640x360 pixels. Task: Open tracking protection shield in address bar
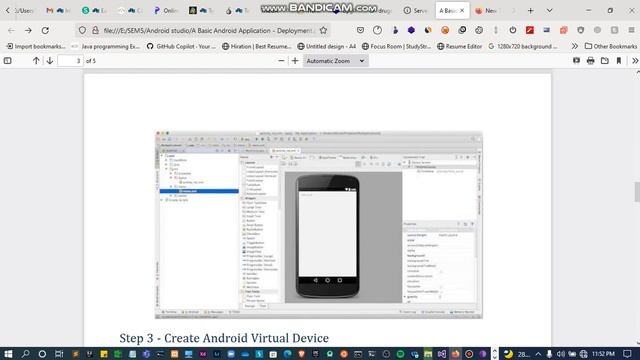pyautogui.click(x=82, y=30)
